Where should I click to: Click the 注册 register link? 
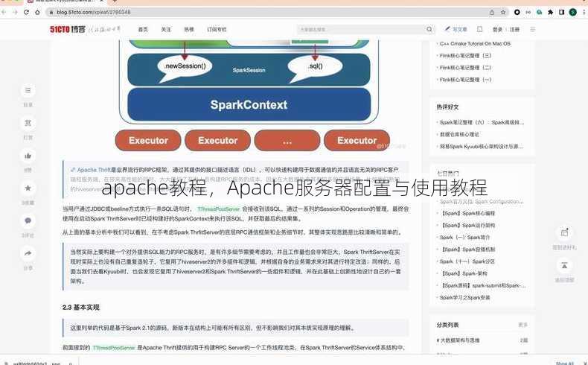click(514, 29)
